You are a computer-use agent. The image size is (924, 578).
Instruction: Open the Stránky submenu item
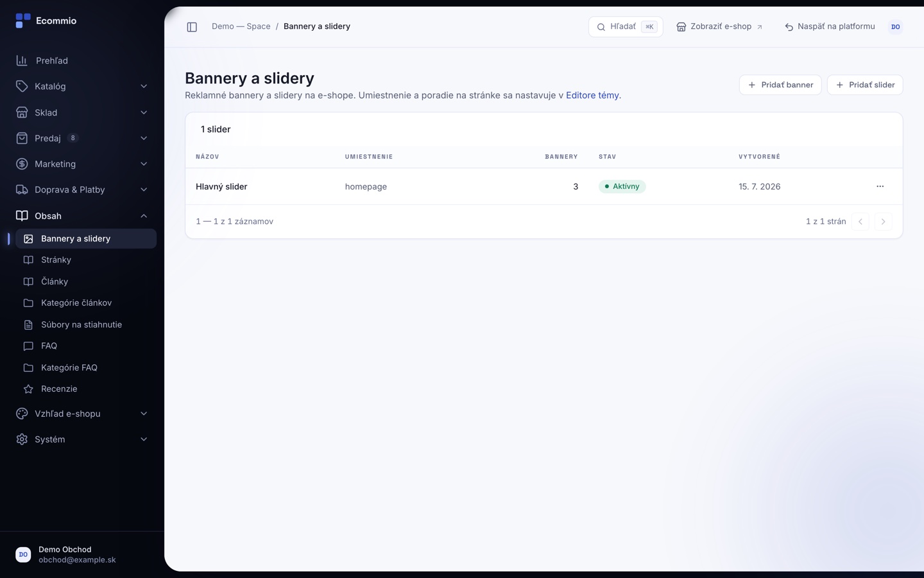86,259
